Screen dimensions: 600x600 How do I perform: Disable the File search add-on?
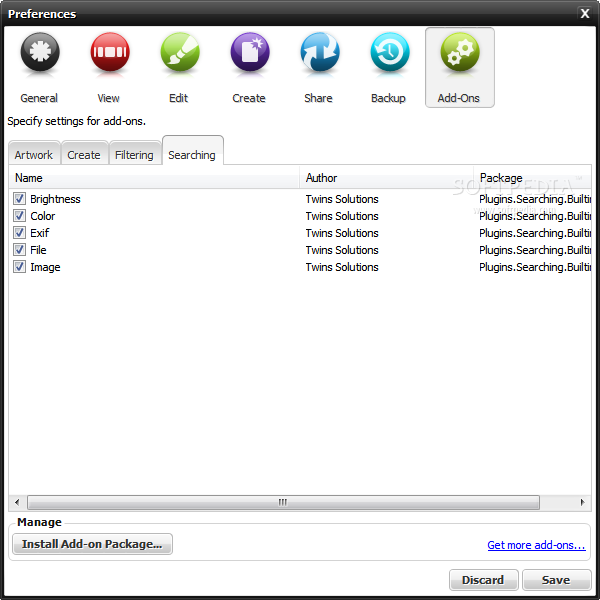click(x=20, y=250)
